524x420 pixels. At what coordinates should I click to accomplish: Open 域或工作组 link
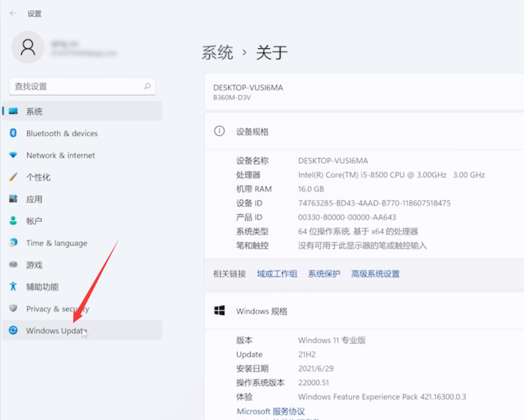[277, 274]
